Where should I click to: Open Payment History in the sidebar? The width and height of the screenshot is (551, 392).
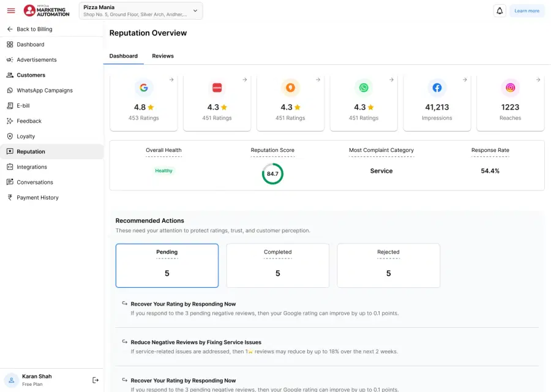(x=51, y=198)
